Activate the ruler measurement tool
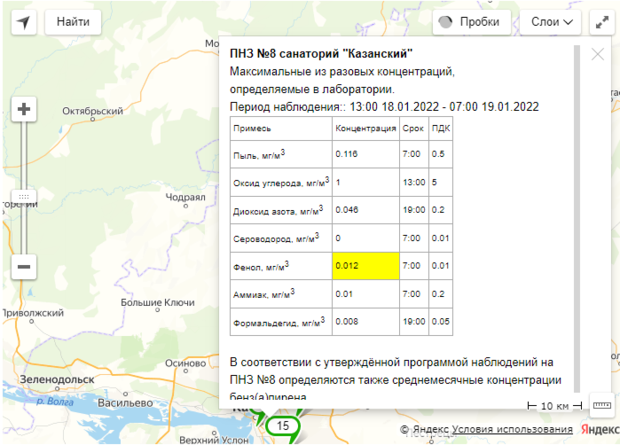This screenshot has width=620, height=445. (601, 406)
